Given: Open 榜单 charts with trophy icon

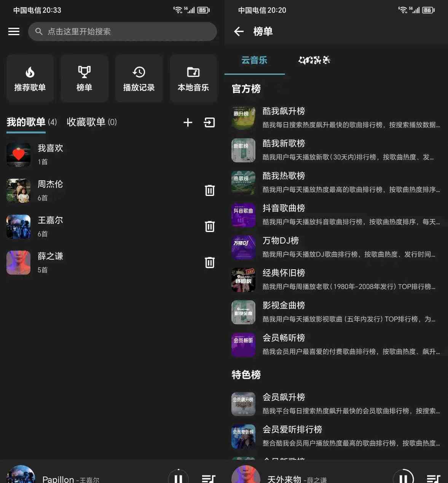Looking at the screenshot, I should coord(84,78).
